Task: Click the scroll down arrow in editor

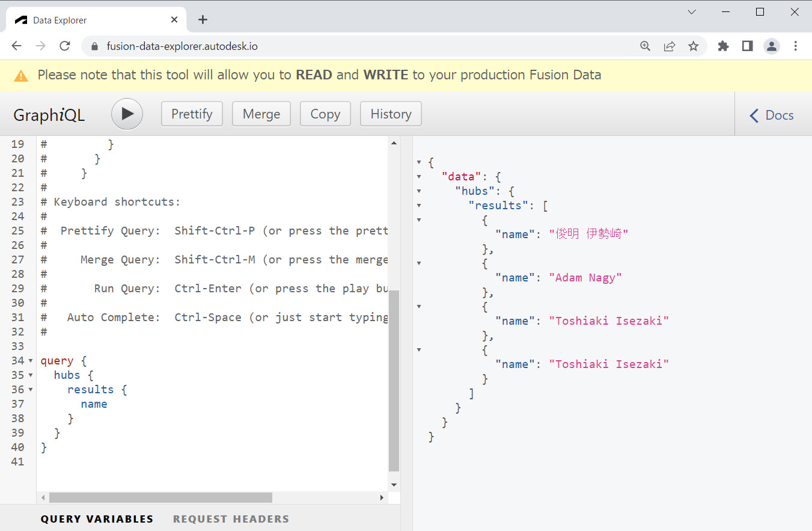Action: (x=394, y=485)
